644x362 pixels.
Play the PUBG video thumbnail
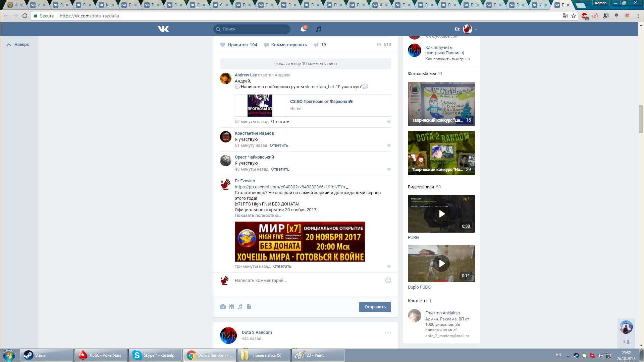click(x=441, y=214)
